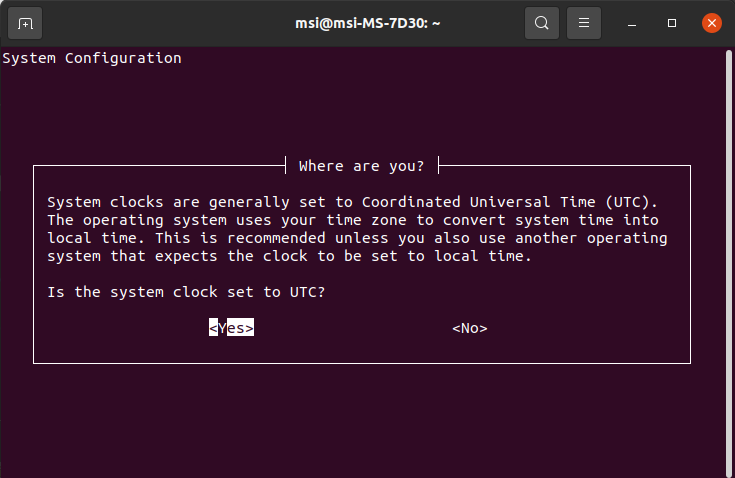The height and width of the screenshot is (478, 735).
Task: Click the line starting "local time. This is recommended"
Action: (x=357, y=238)
